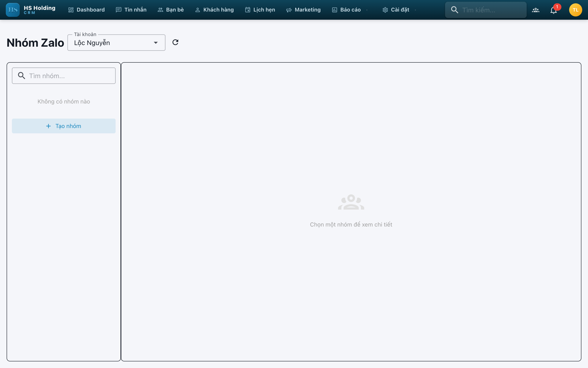Open notifications bell with badge
The image size is (588, 368).
pos(554,10)
